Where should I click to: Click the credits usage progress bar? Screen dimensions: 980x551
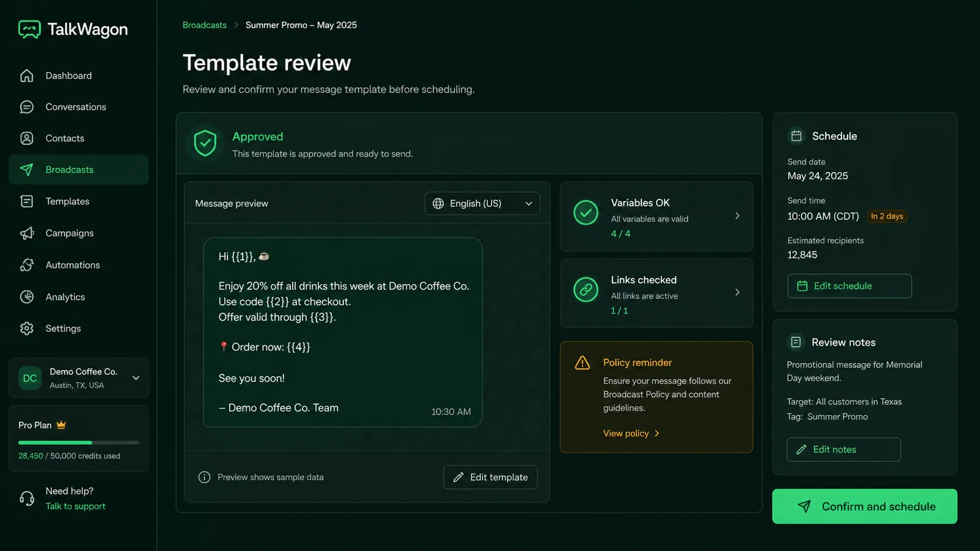78,442
